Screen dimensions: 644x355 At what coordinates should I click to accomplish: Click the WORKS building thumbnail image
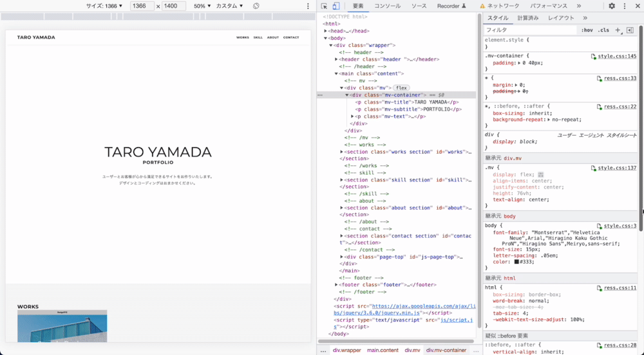point(62,326)
